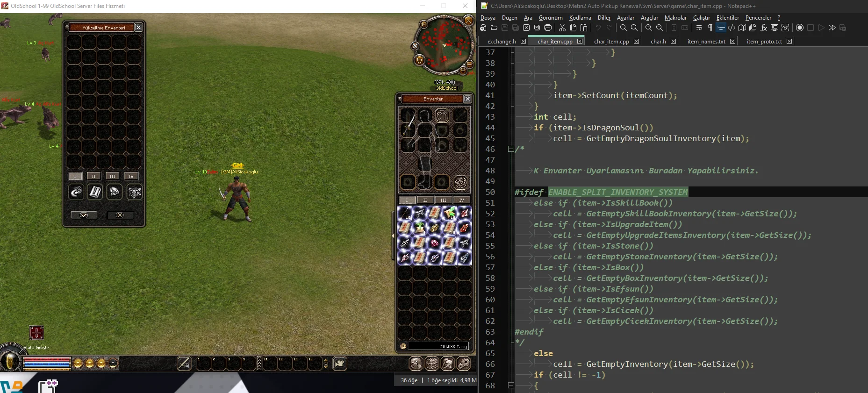This screenshot has width=868, height=393.
Task: Switch to the item_proto.txt tab
Action: coord(764,42)
